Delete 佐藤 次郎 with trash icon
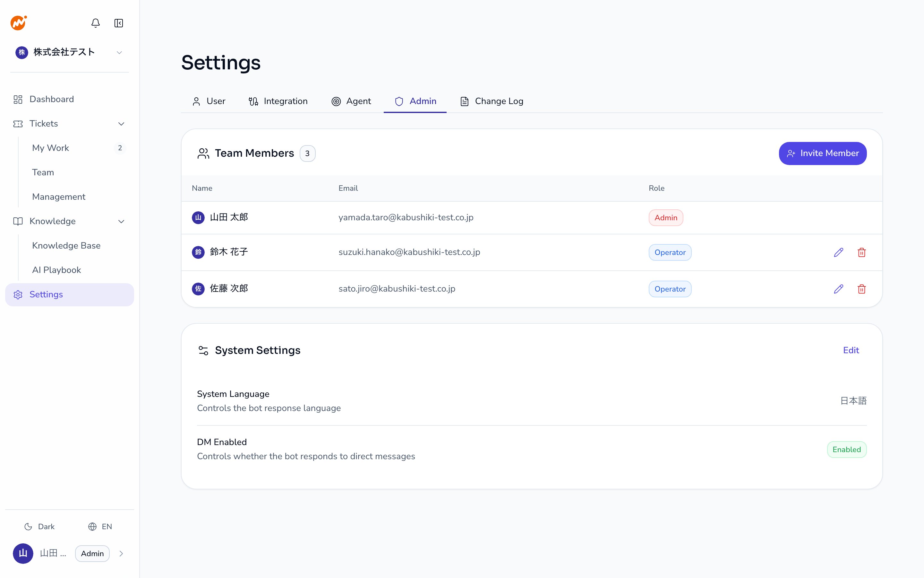The height and width of the screenshot is (578, 924). click(x=862, y=289)
